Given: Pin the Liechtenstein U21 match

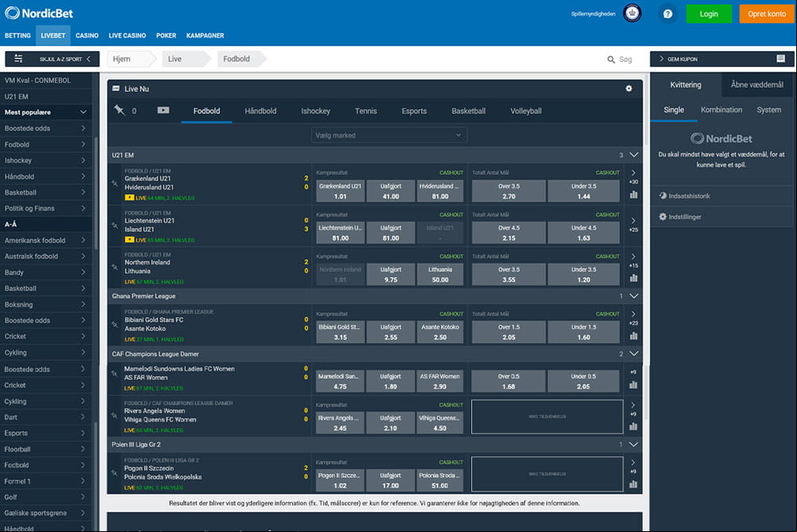Looking at the screenshot, I should tap(115, 225).
